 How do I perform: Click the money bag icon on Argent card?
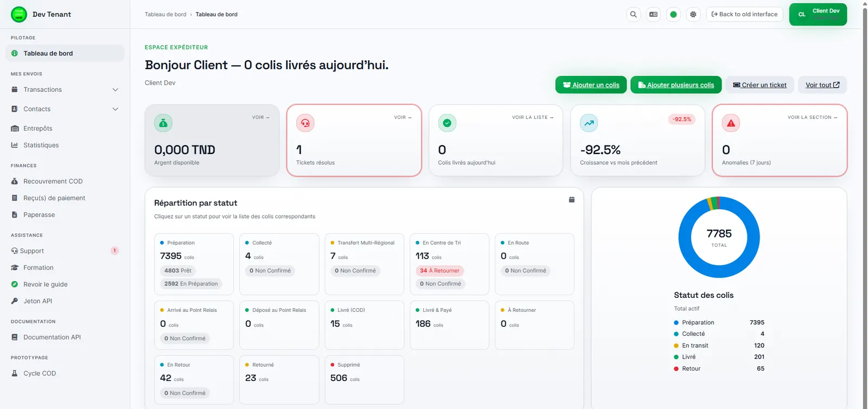pos(163,123)
